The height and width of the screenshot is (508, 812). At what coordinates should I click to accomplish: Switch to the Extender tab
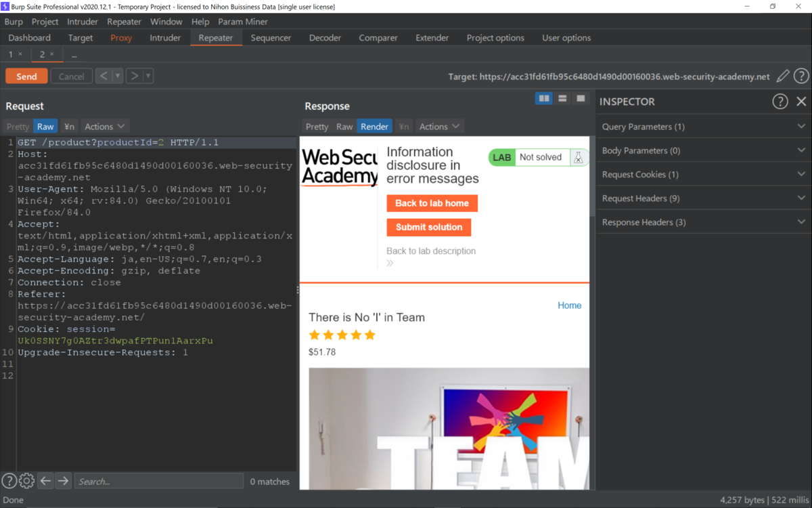432,38
